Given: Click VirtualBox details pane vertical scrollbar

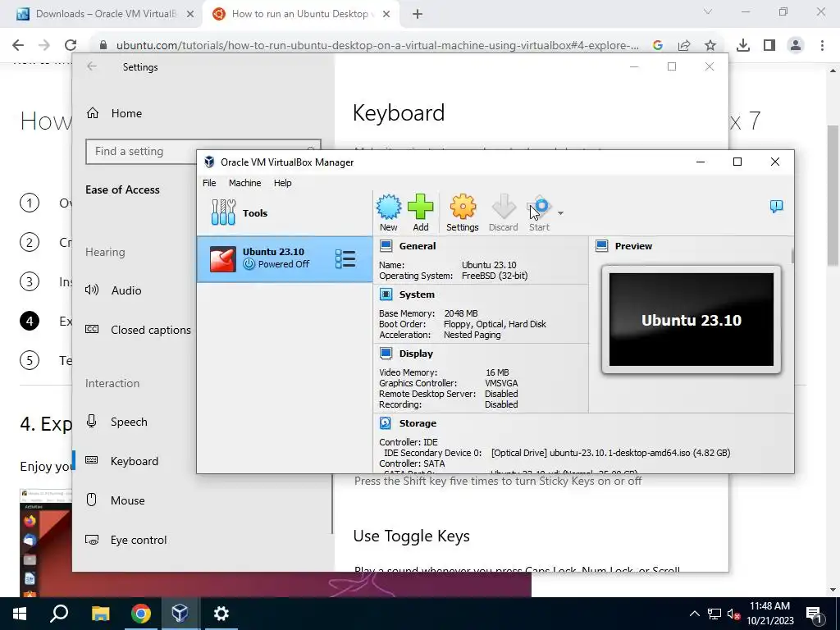Looking at the screenshot, I should pos(792,255).
